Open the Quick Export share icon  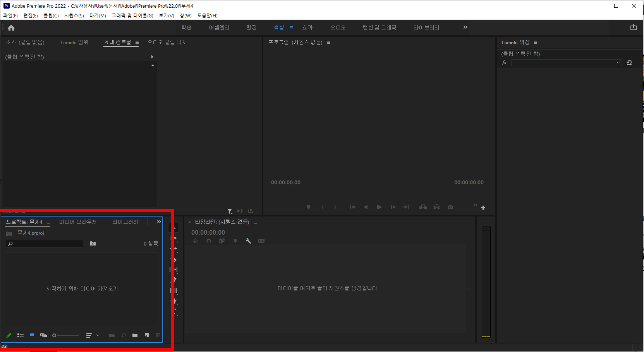pos(634,27)
